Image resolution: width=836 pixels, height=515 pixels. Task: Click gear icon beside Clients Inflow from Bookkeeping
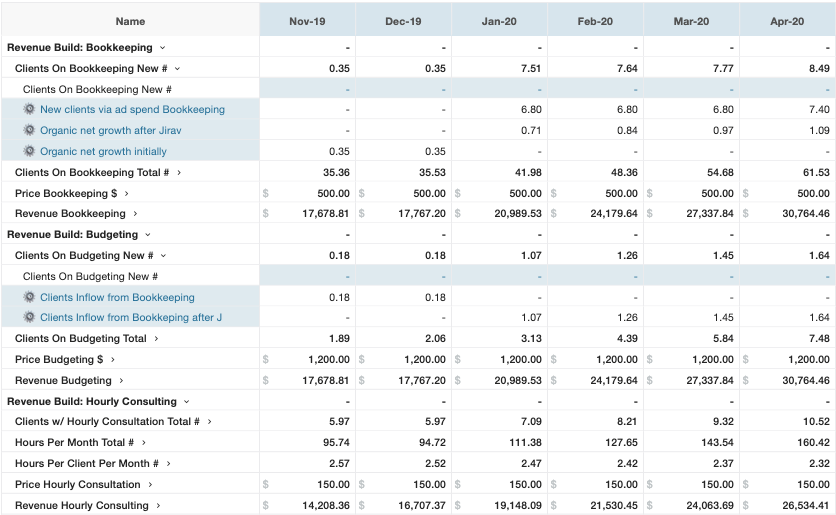pos(29,297)
